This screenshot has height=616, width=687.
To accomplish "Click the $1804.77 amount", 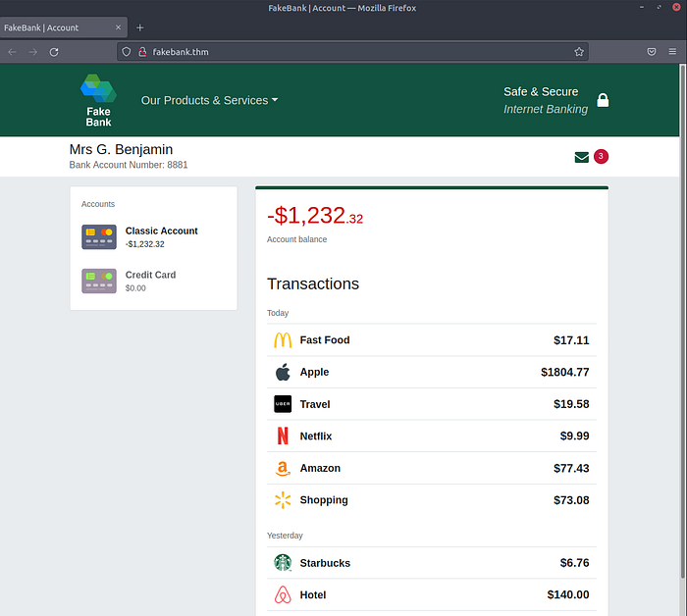I will click(x=564, y=372).
